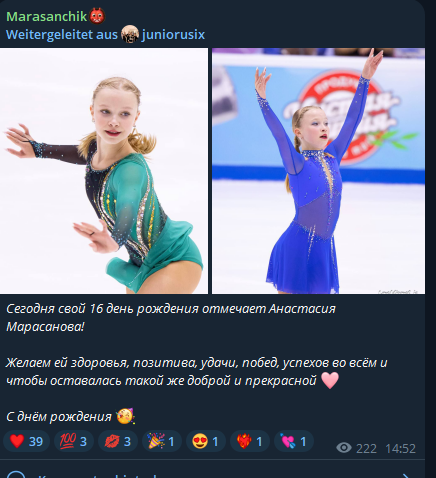Add the heart on fire reaction

coord(250,441)
